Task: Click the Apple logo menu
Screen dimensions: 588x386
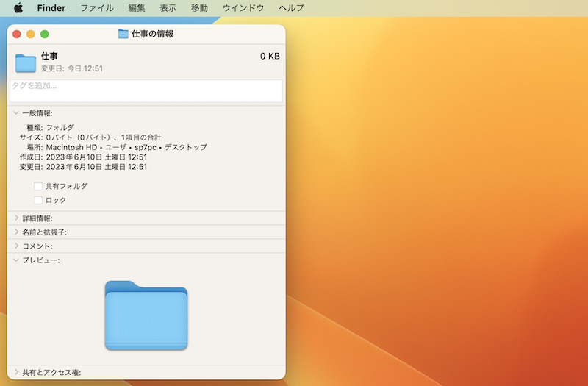Action: [x=18, y=8]
